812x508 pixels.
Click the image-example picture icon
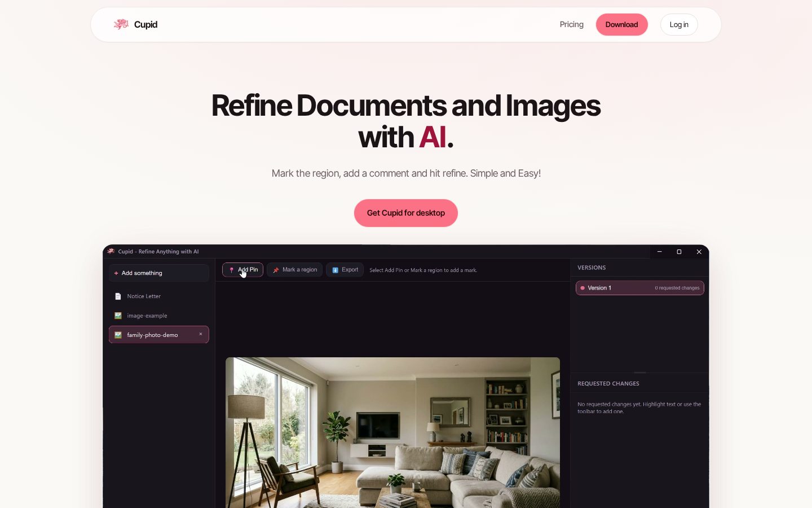[118, 316]
